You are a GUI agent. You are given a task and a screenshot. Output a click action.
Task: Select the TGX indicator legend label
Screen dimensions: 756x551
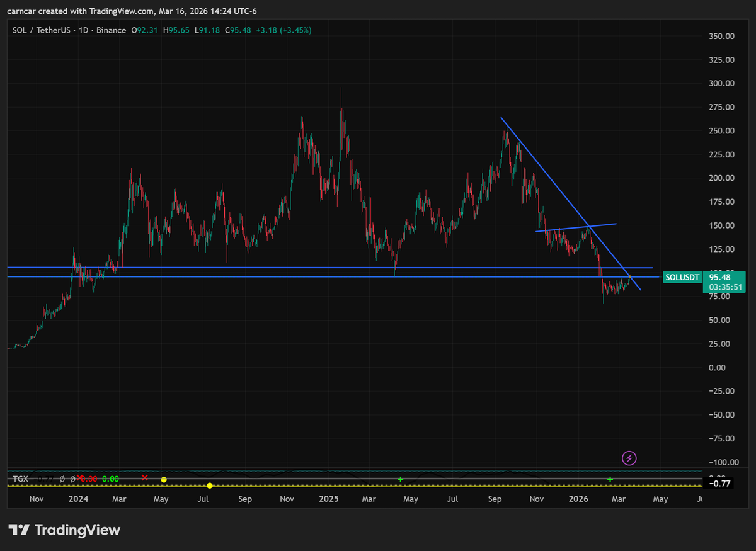click(21, 479)
